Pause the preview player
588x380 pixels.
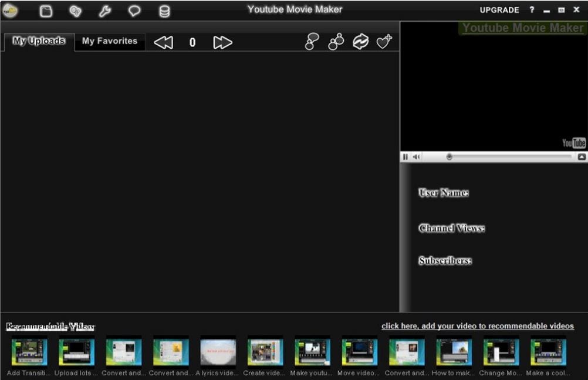[405, 157]
